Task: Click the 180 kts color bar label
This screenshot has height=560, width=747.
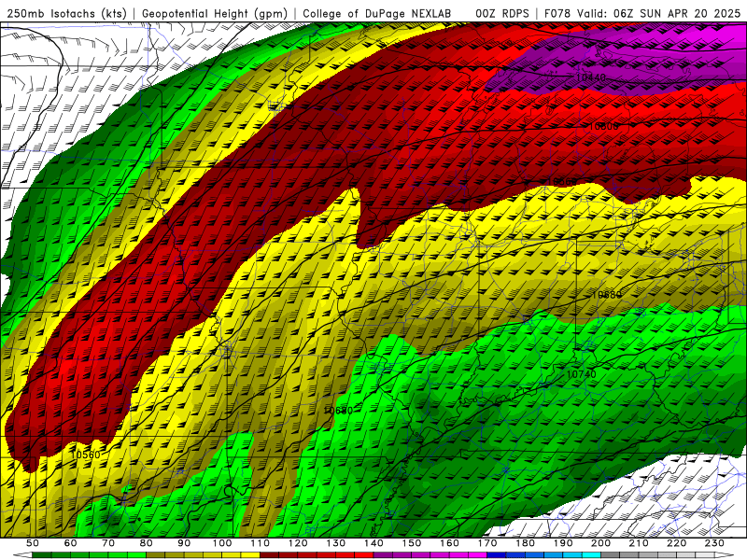Action: [x=525, y=543]
